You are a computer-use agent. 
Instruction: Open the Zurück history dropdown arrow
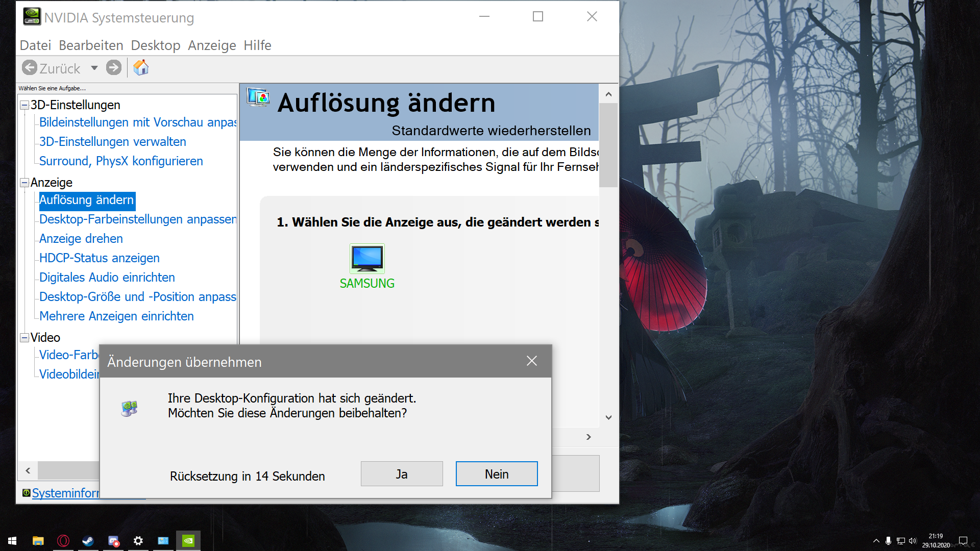[94, 68]
